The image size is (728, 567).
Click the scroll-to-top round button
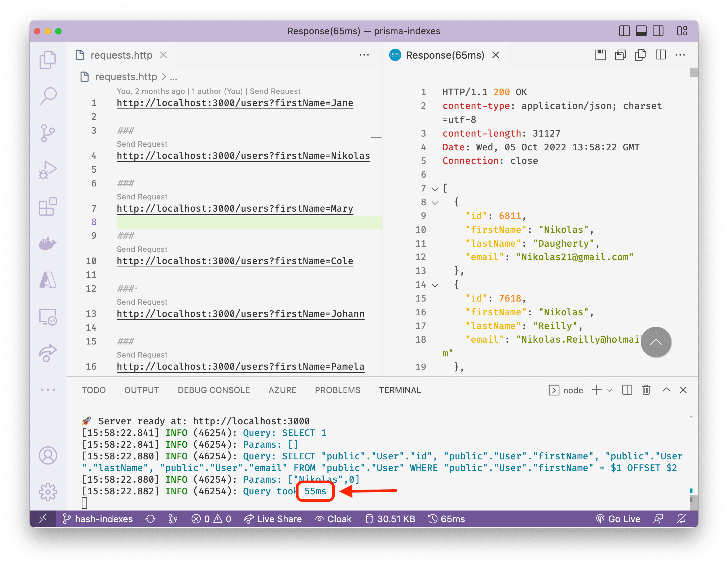coord(656,342)
